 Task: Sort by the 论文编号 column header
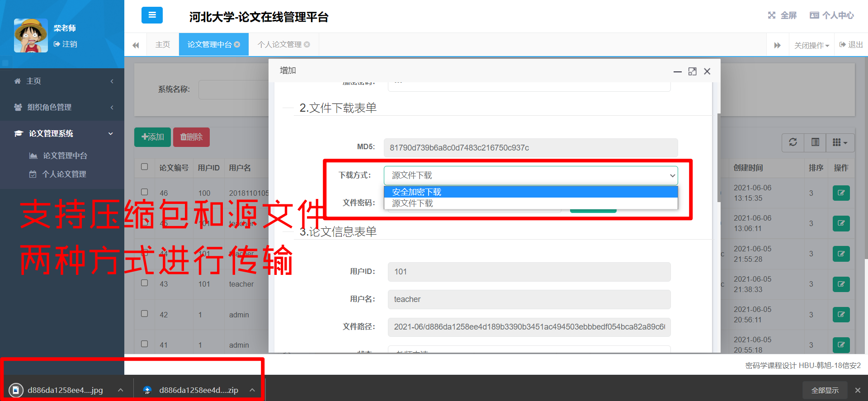[x=174, y=168]
